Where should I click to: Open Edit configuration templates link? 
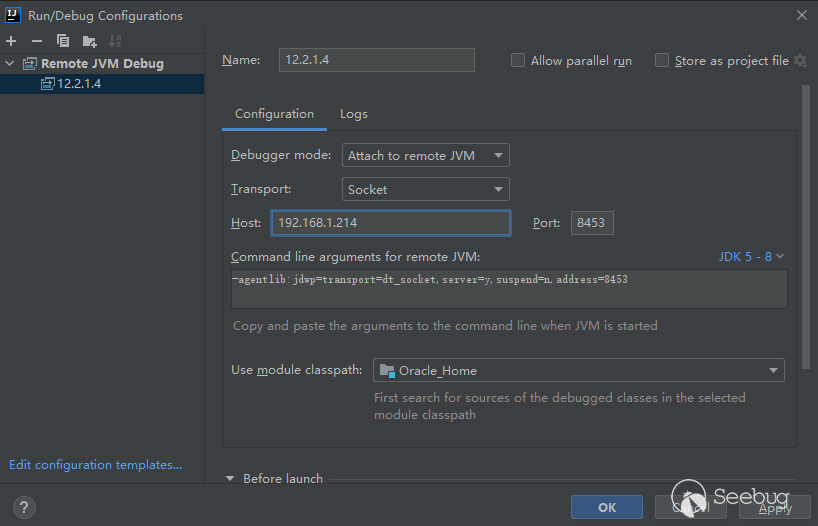click(95, 465)
